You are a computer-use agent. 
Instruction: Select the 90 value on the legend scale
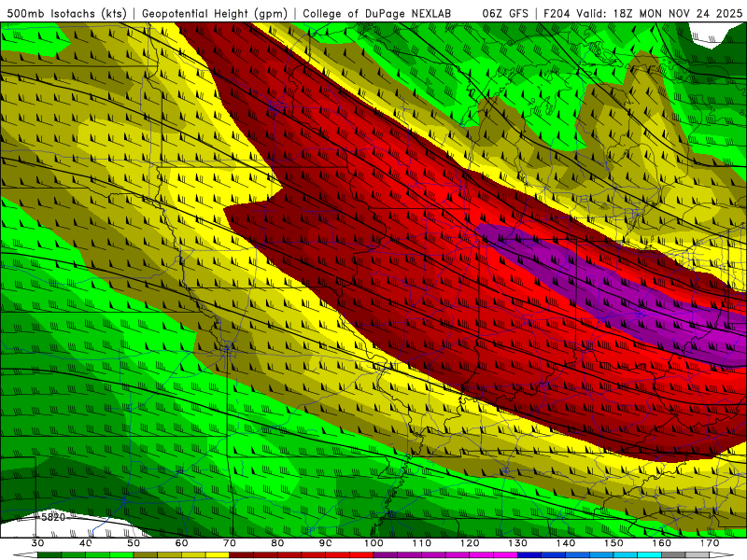(325, 543)
